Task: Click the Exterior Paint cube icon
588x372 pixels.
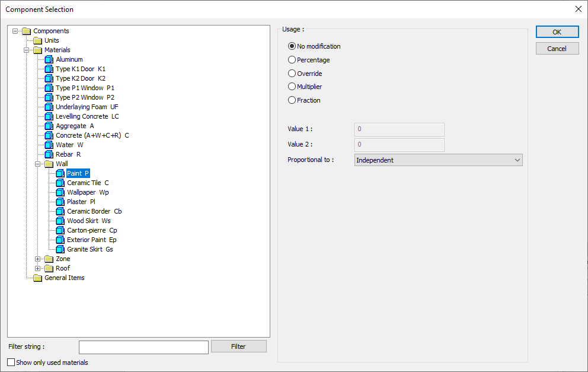Action: (x=60, y=240)
